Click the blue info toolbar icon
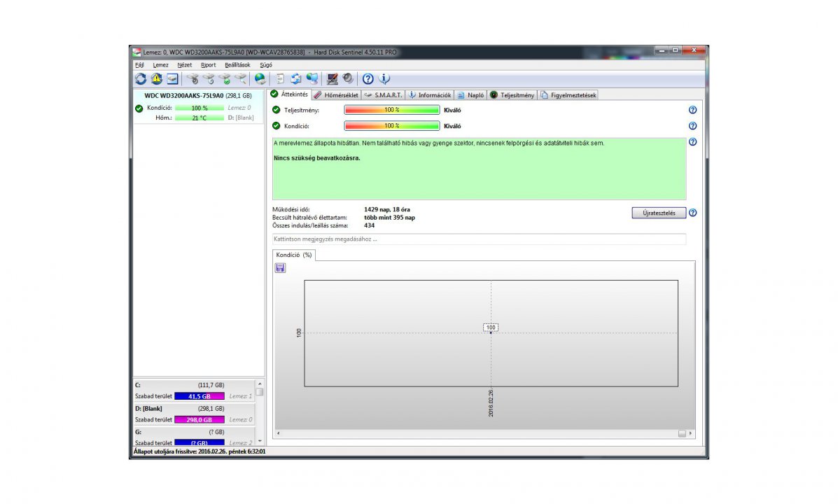Viewport: 838px width, 504px height. pyautogui.click(x=384, y=79)
